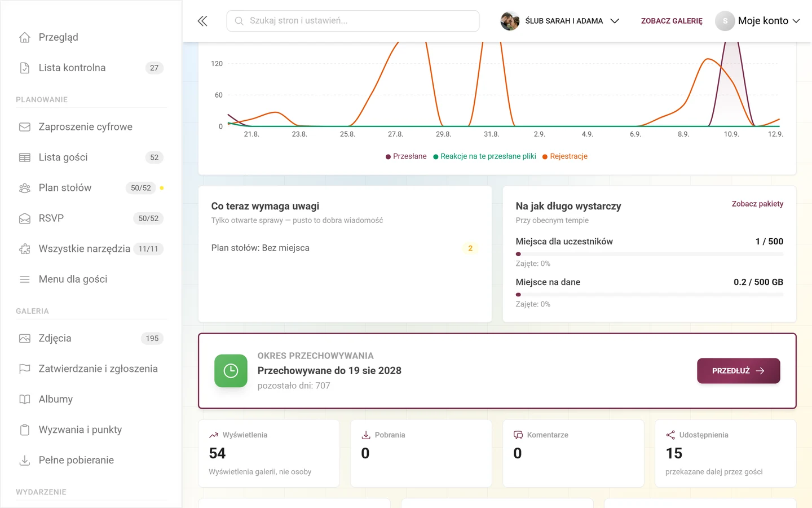Click the 11/11 badge beside Wszystkie narzędzia
Image resolution: width=812 pixels, height=508 pixels.
point(148,249)
